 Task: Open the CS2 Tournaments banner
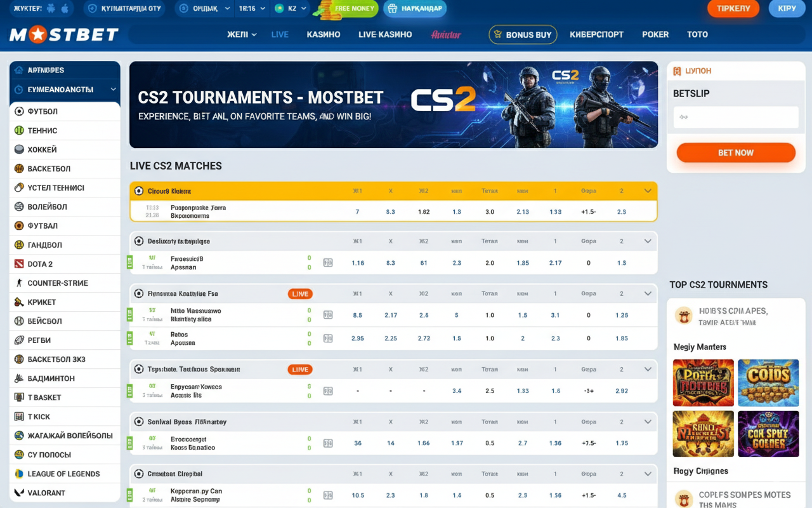click(x=393, y=105)
